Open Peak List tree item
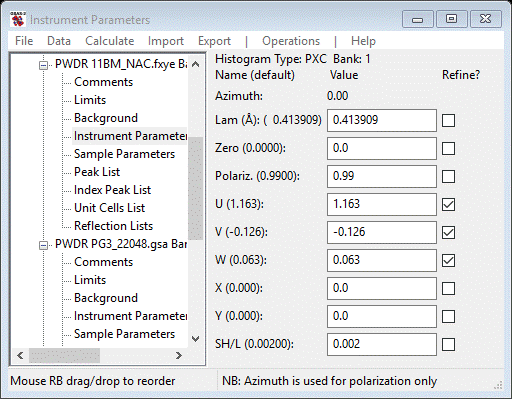512x399 pixels. coord(97,172)
